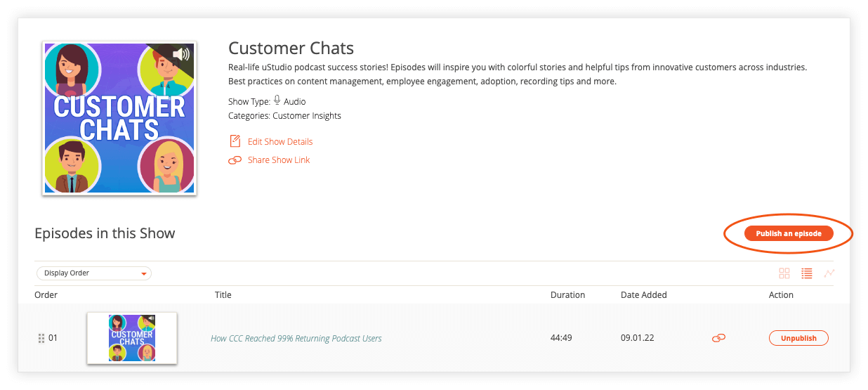This screenshot has height=390, width=868.
Task: Open the analytics chart view icon
Action: click(829, 273)
